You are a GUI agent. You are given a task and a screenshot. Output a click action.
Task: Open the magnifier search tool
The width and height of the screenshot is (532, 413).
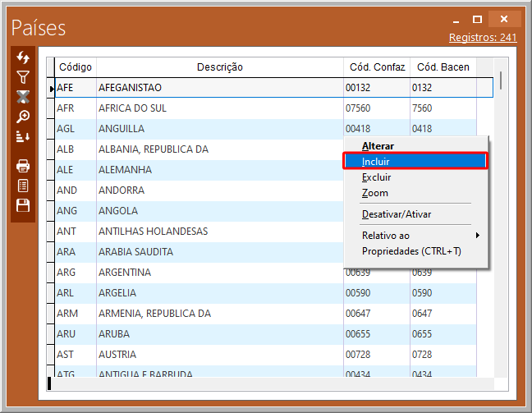pos(23,117)
